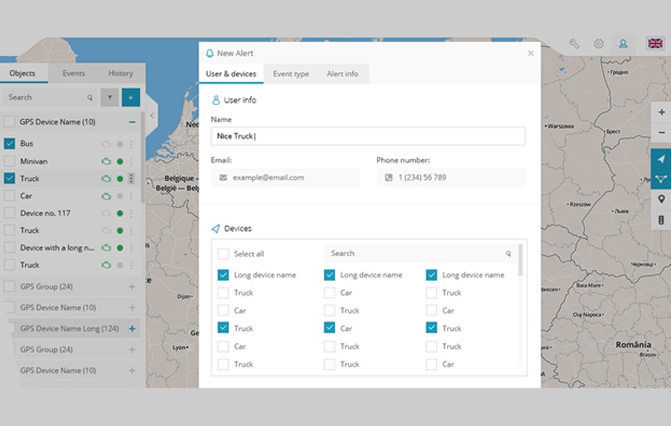The image size is (671, 426).
Task: Change language via the UK flag icon
Action: click(655, 44)
